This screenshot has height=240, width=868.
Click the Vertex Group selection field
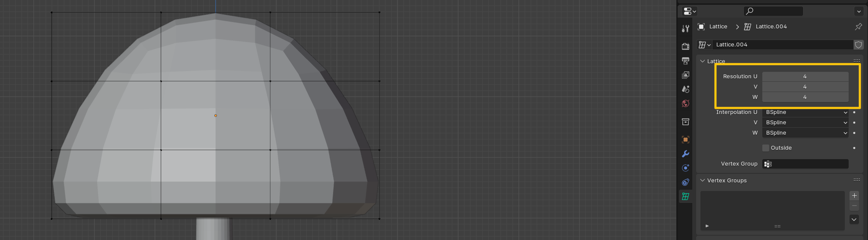805,164
